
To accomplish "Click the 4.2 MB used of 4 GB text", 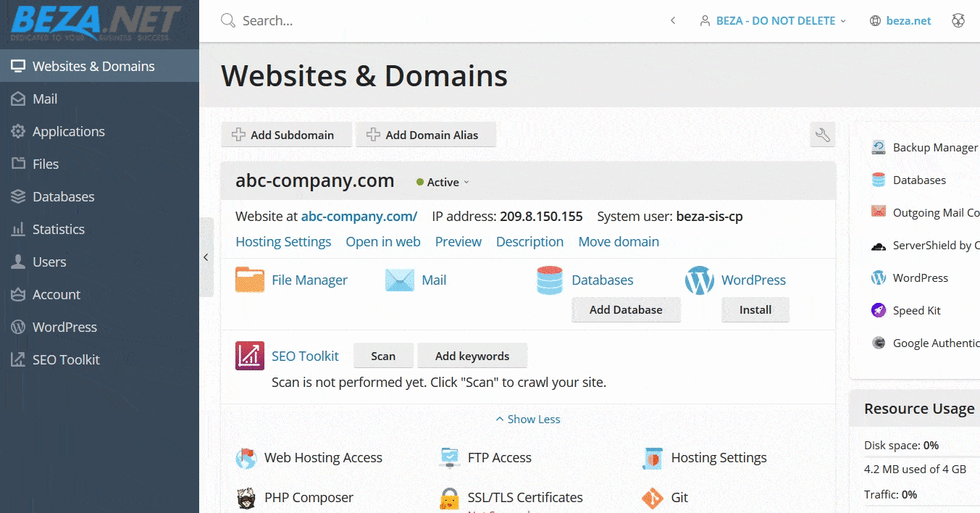I will pyautogui.click(x=915, y=469).
